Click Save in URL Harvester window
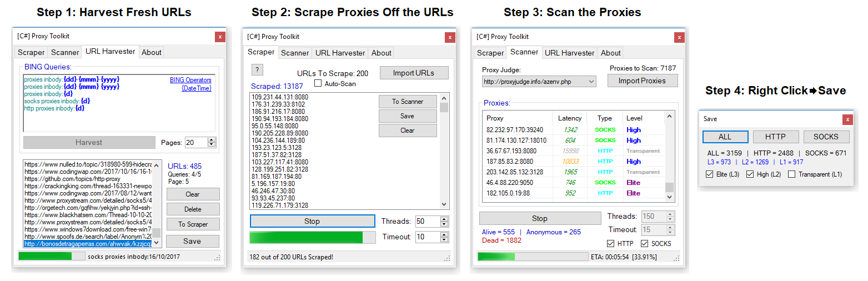The width and height of the screenshot is (868, 281). [193, 241]
